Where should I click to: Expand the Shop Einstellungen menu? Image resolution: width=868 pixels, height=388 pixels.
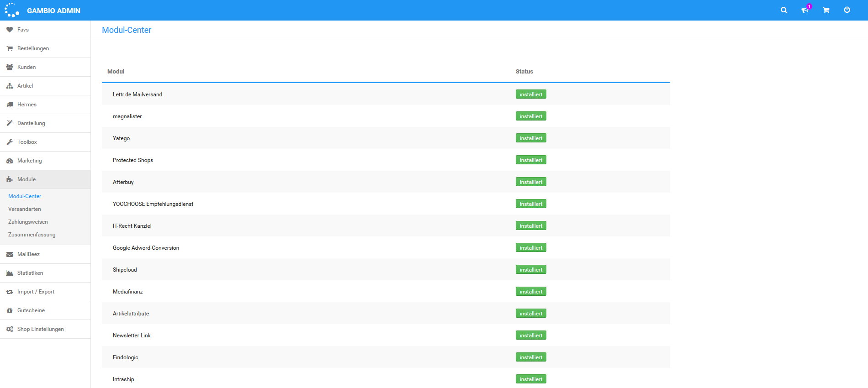[40, 329]
